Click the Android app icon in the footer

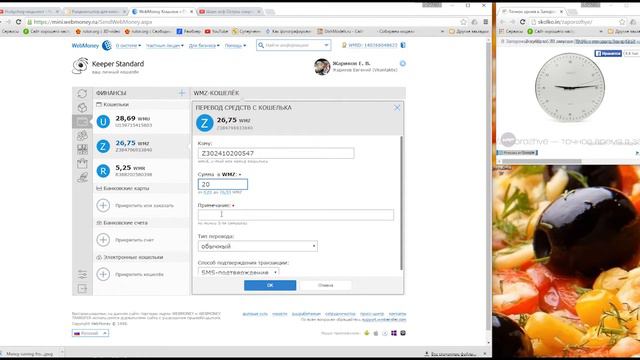point(367,333)
